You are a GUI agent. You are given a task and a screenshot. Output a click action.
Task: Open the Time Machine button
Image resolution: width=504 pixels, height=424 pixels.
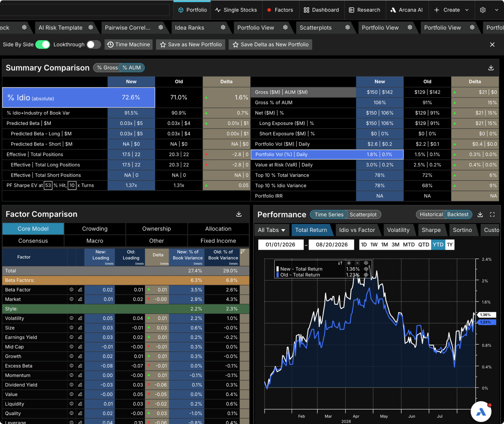(x=128, y=44)
